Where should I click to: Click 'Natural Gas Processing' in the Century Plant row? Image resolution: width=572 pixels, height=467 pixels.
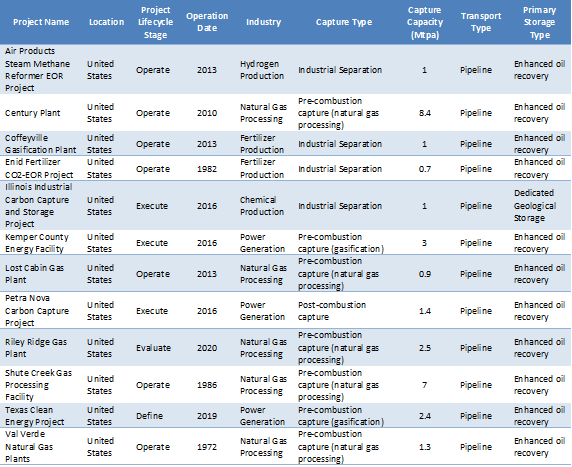263,113
